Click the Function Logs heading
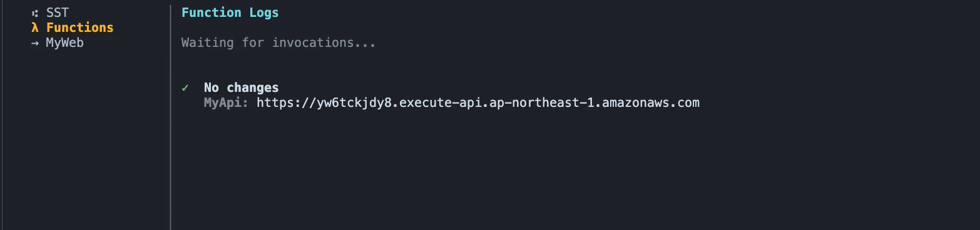Viewport: 980px width, 230px height. click(x=230, y=12)
